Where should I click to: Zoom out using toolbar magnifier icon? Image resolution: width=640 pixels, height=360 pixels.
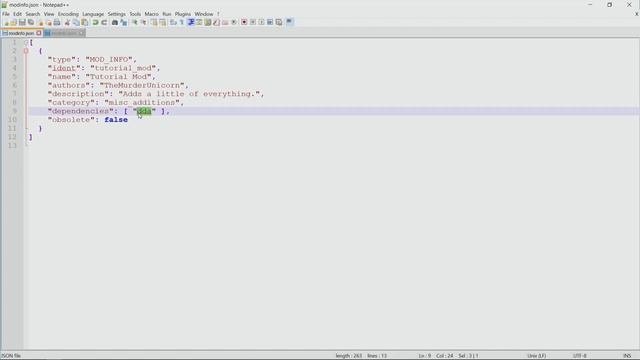143,22
